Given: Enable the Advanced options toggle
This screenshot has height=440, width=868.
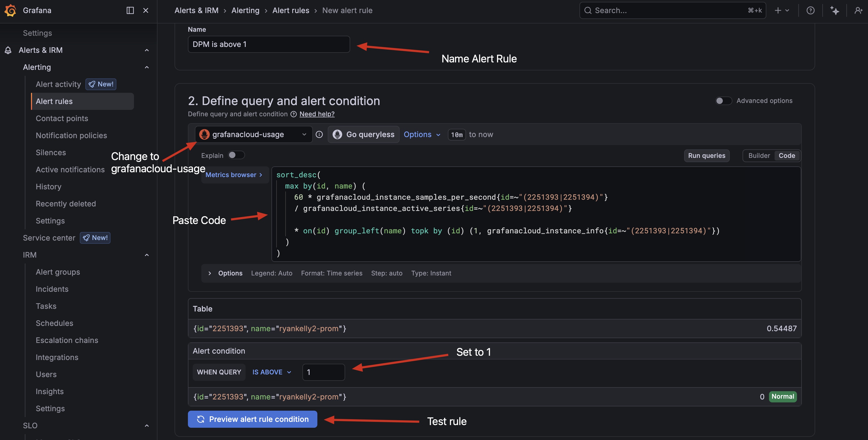Looking at the screenshot, I should (723, 101).
